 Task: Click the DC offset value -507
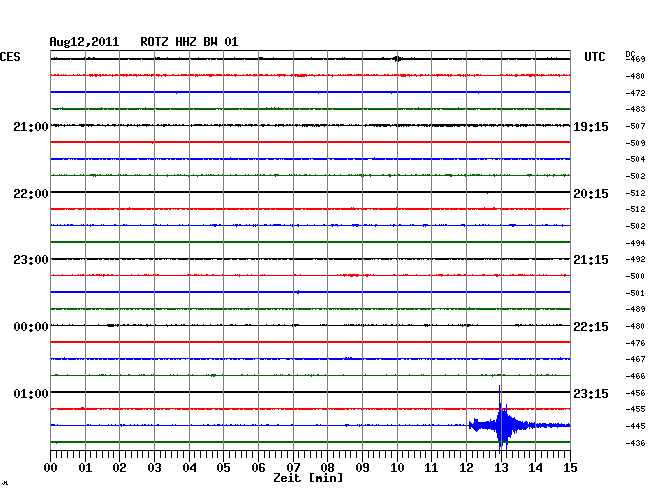click(635, 126)
